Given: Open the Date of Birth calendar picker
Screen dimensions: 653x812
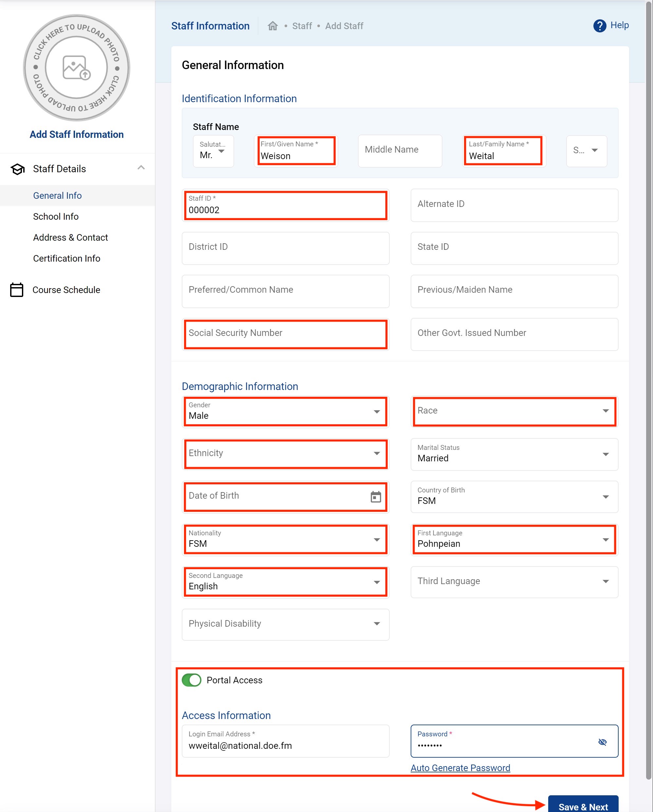Looking at the screenshot, I should tap(376, 497).
